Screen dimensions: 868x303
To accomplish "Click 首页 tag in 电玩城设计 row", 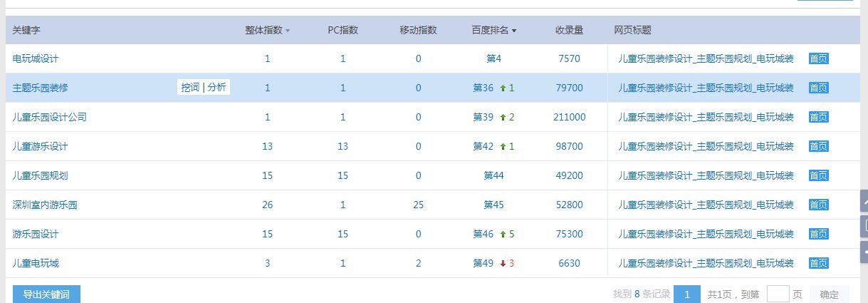I will pyautogui.click(x=819, y=58).
